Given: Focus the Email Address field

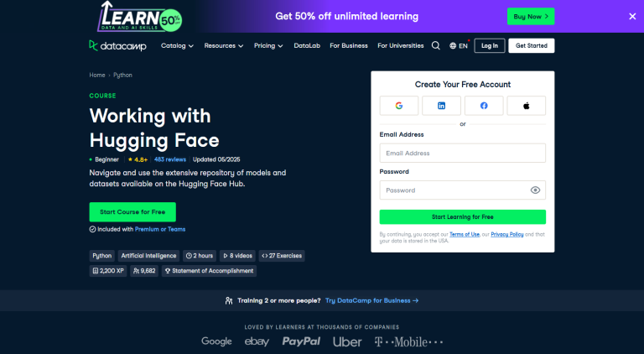Looking at the screenshot, I should pyautogui.click(x=463, y=154).
